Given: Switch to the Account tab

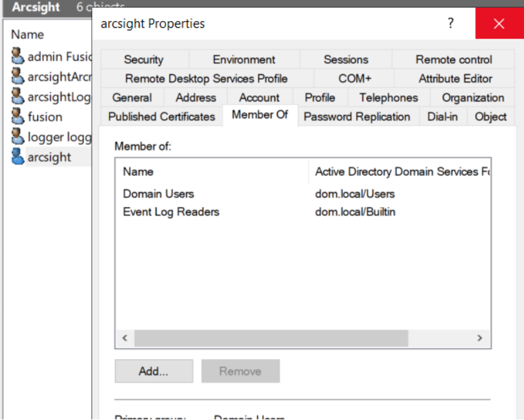Looking at the screenshot, I should 259,97.
